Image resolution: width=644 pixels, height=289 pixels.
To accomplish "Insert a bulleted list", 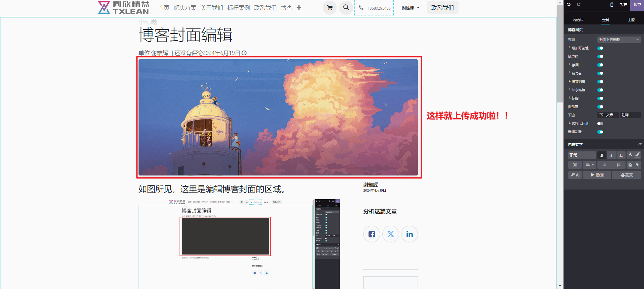I will tap(604, 165).
